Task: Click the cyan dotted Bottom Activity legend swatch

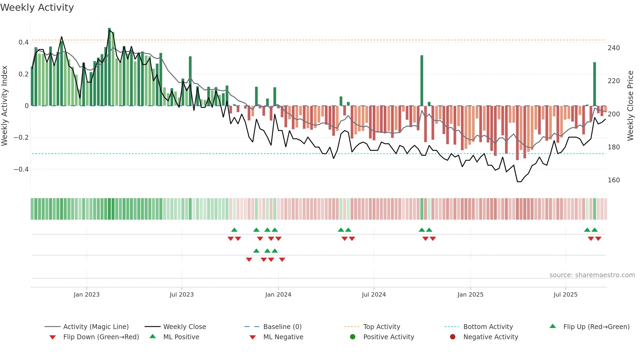Action: (452, 327)
